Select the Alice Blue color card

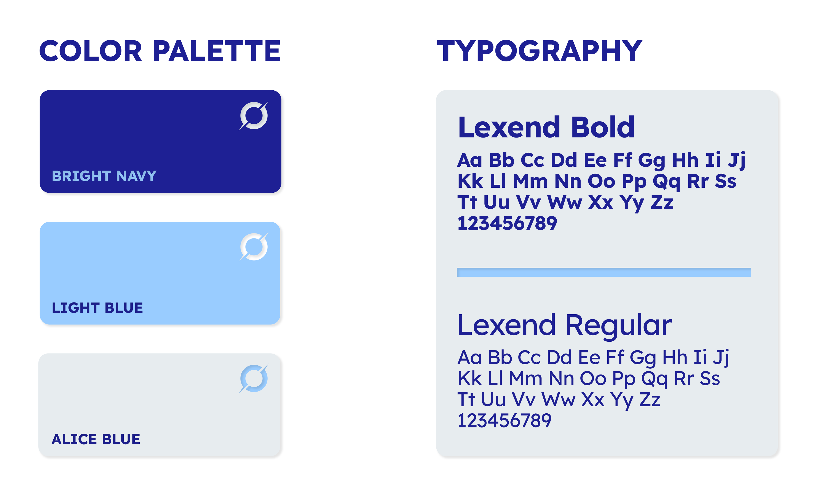coord(160,405)
